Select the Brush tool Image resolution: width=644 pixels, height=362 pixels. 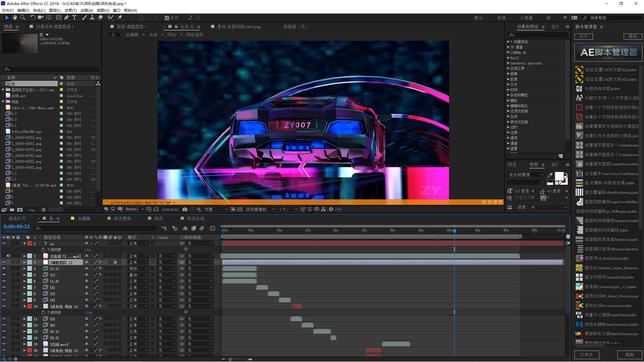(84, 17)
